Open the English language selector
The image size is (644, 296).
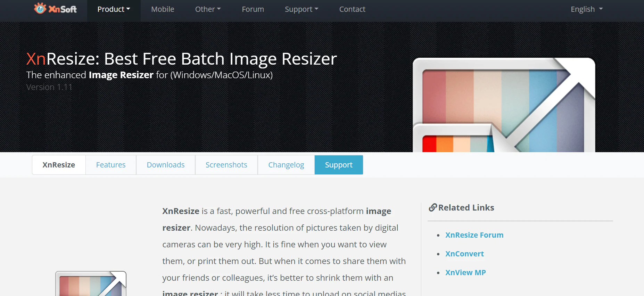tap(587, 9)
